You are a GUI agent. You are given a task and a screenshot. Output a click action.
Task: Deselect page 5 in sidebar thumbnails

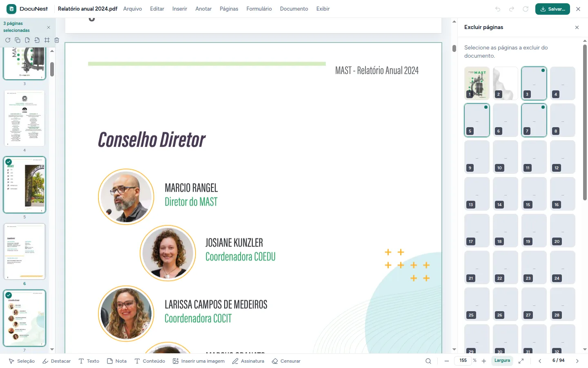[x=24, y=185]
